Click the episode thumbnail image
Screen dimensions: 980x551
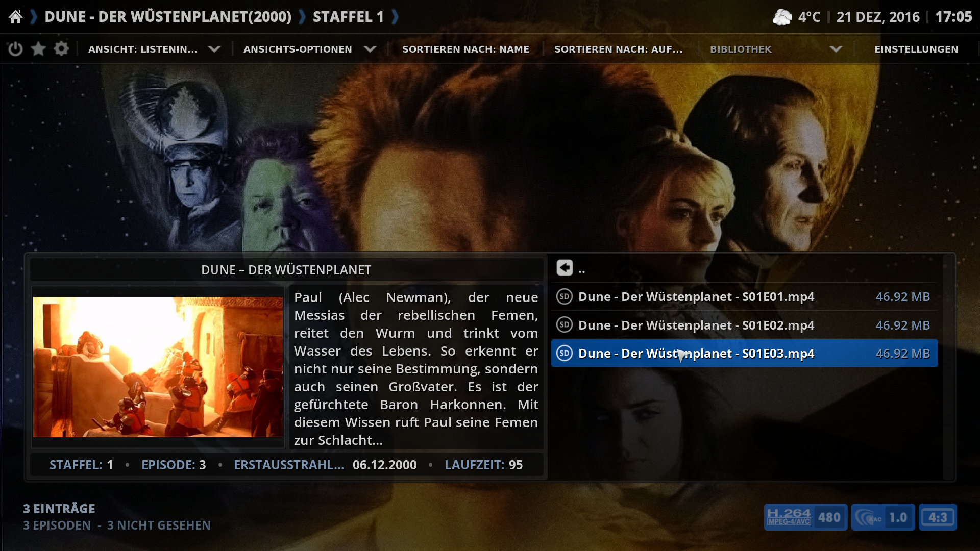[158, 367]
